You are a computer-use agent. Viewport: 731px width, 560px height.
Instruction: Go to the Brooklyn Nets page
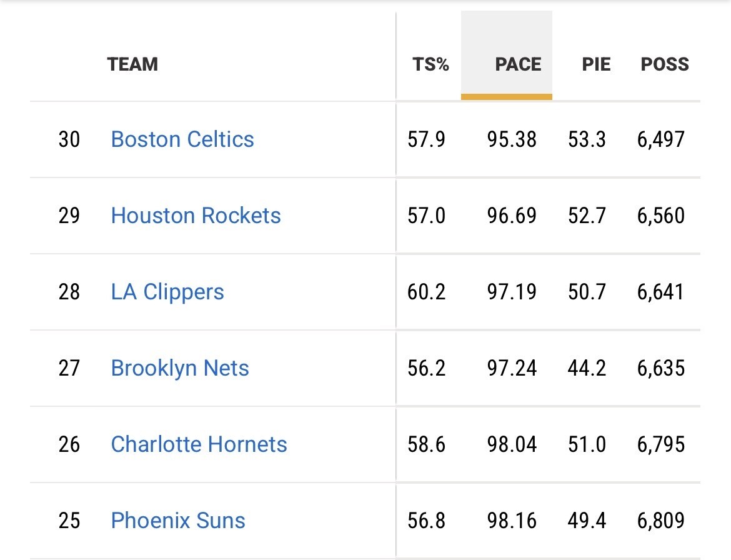click(x=180, y=368)
